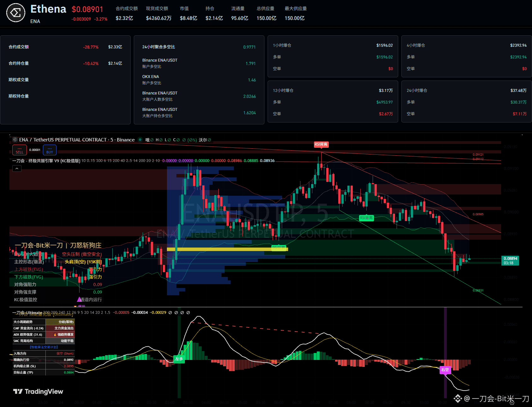Click the green 左多 signal marker
This screenshot has width=532, height=407.
(179, 359)
